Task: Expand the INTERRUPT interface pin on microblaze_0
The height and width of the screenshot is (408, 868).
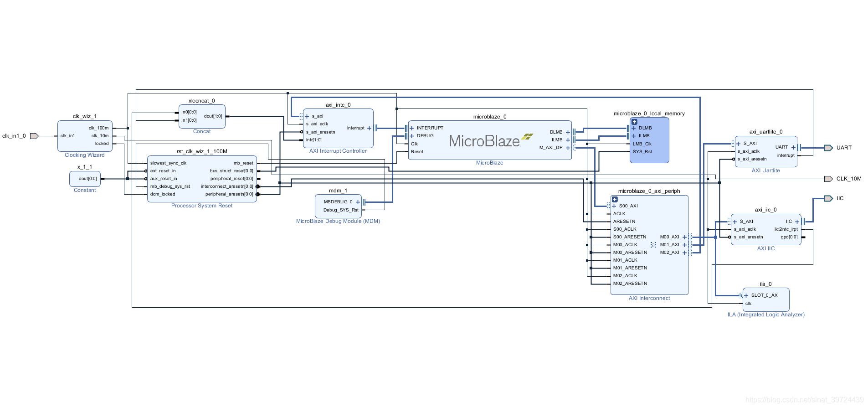Action: (x=412, y=128)
